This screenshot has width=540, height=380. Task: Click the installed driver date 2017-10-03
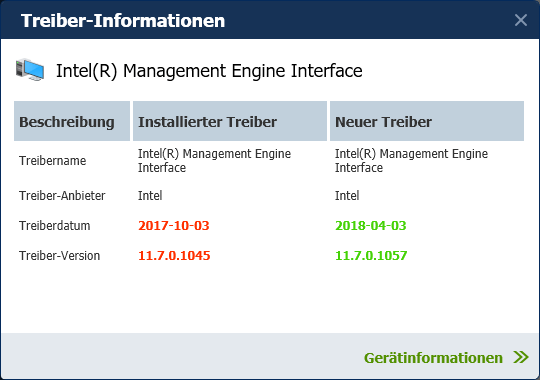tap(174, 226)
